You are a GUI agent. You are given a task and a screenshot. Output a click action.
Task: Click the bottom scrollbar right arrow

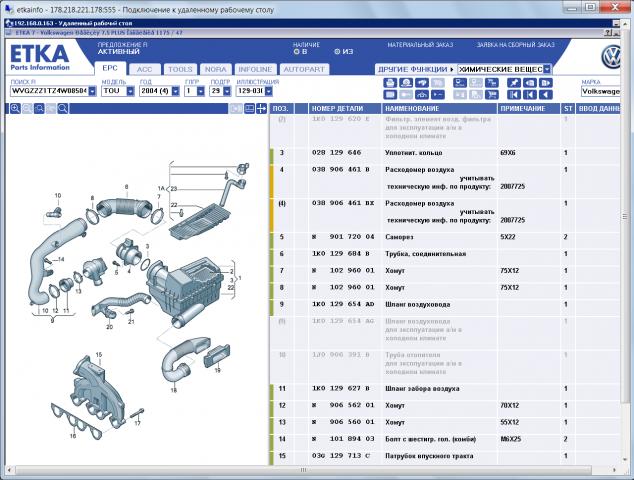point(615,470)
